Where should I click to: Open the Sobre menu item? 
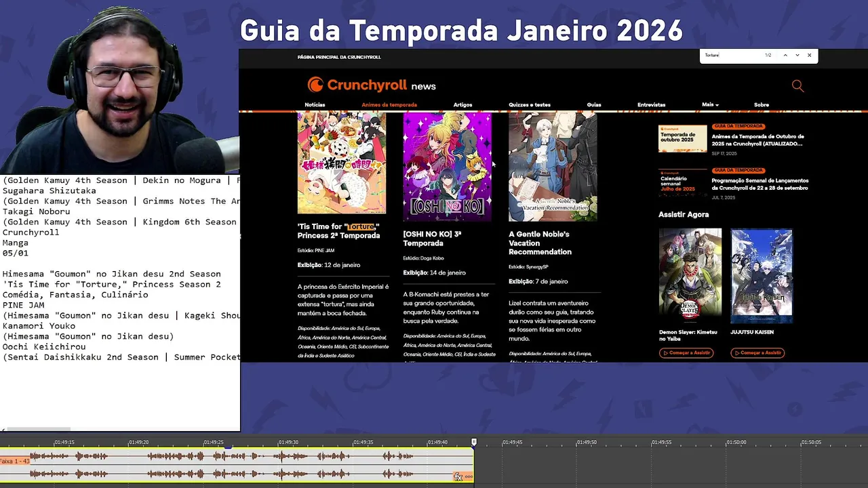click(762, 105)
